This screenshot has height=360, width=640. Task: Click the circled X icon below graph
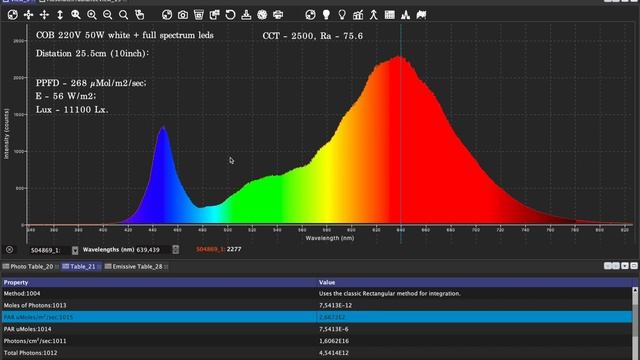click(9, 249)
